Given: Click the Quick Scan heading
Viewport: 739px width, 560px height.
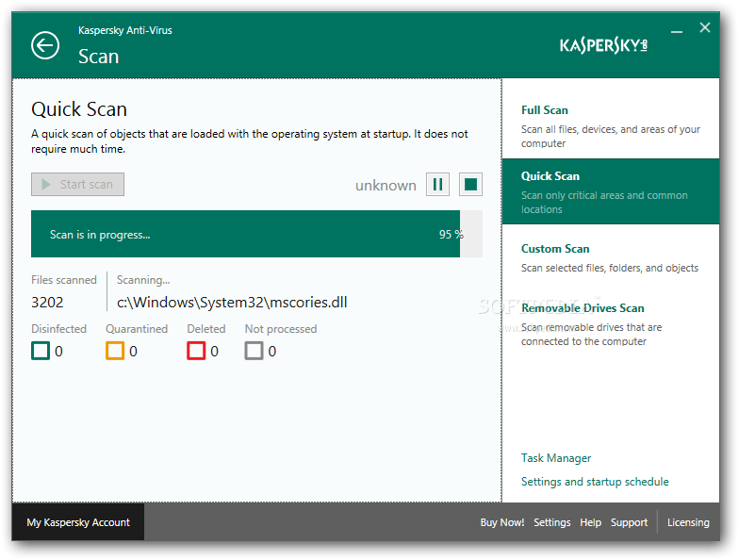Looking at the screenshot, I should 79,109.
